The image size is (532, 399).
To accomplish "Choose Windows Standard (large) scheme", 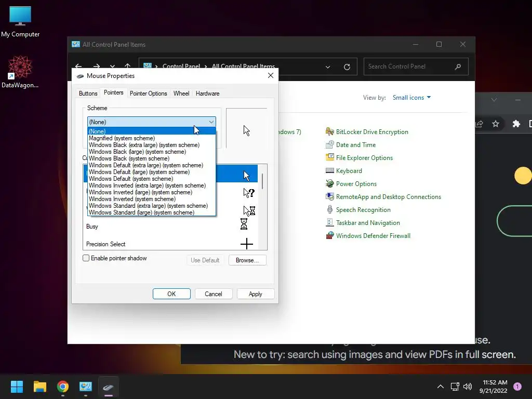I will (151, 212).
